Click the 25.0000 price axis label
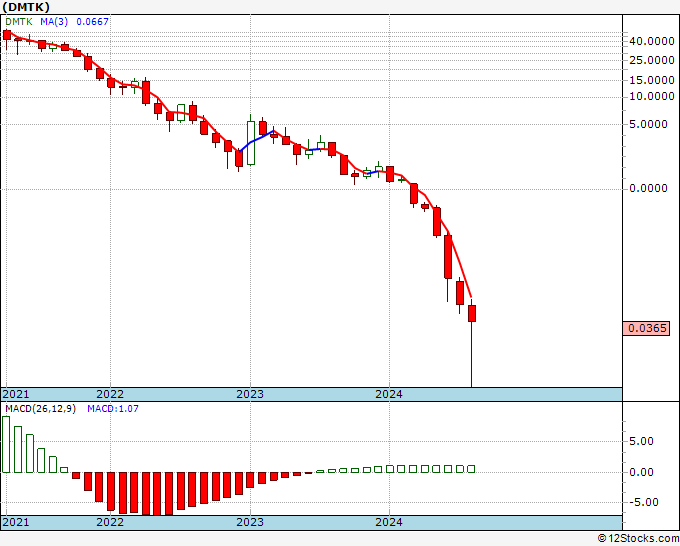 pos(652,60)
